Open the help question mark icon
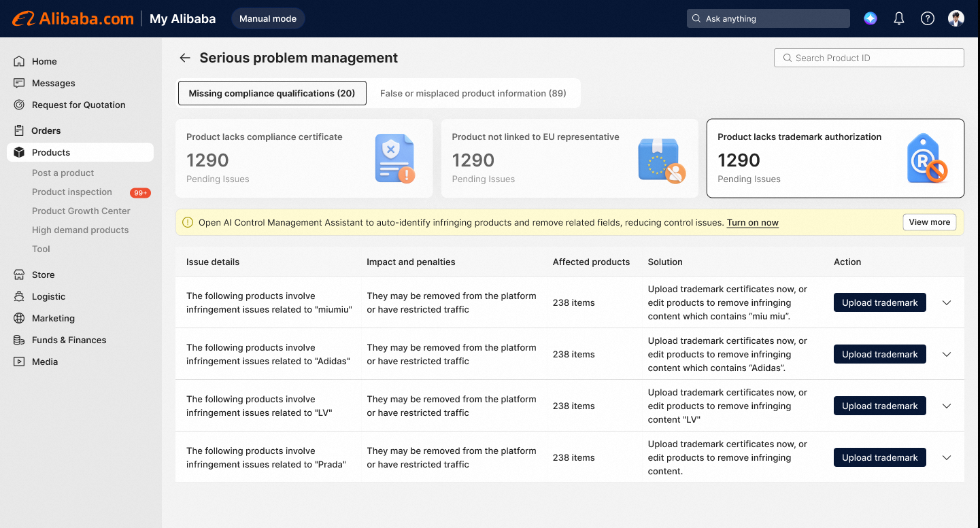The width and height of the screenshot is (980, 528). tap(928, 18)
